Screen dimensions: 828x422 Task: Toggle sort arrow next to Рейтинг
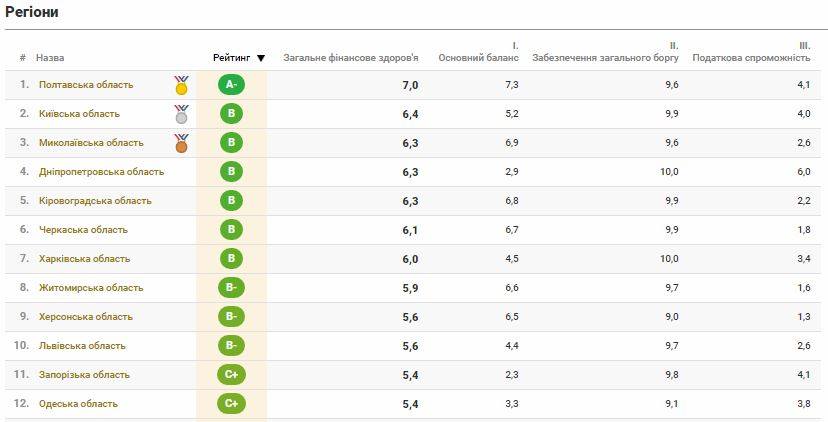coord(261,58)
